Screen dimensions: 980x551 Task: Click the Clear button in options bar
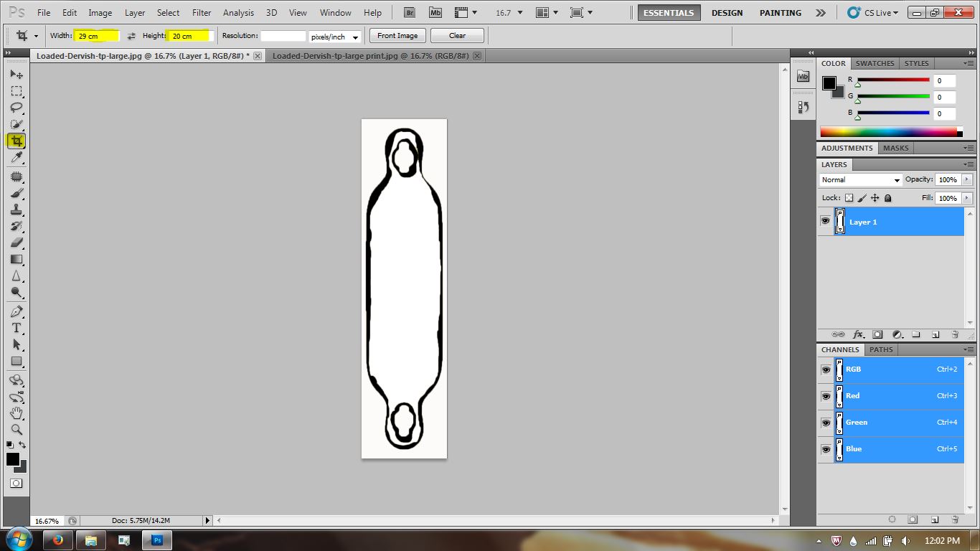point(457,35)
